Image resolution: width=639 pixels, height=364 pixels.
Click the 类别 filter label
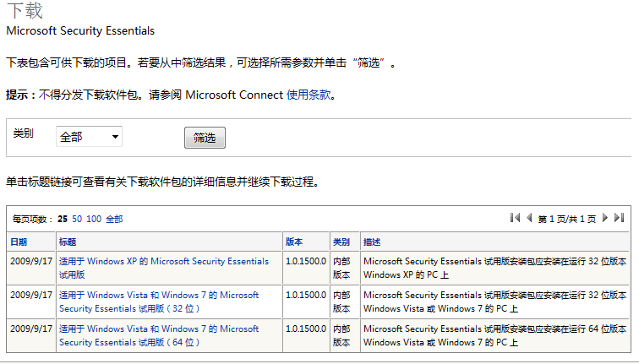click(23, 133)
